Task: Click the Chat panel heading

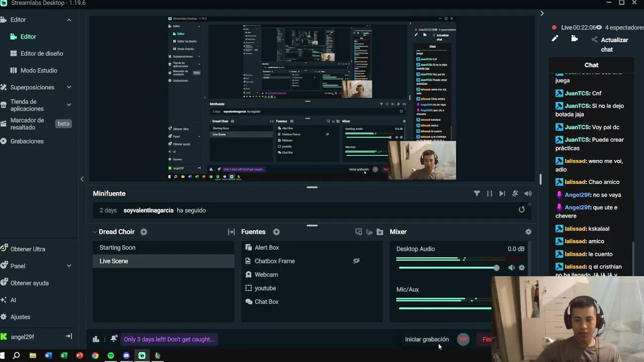Action: 591,65
